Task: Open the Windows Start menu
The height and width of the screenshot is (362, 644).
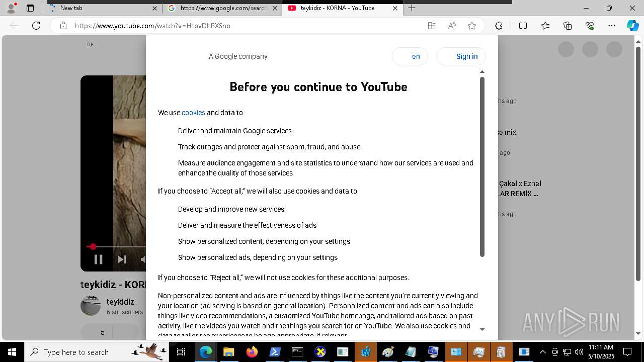Action: (x=12, y=352)
